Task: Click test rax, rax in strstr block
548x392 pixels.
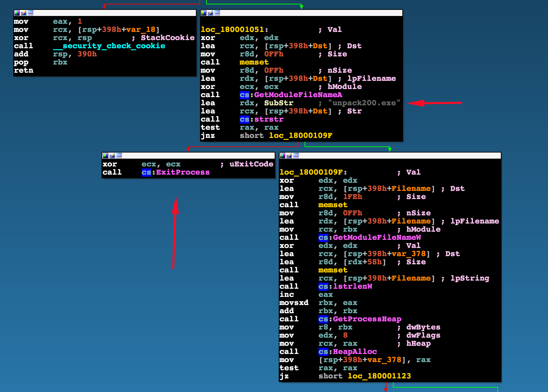Action: 240,127
